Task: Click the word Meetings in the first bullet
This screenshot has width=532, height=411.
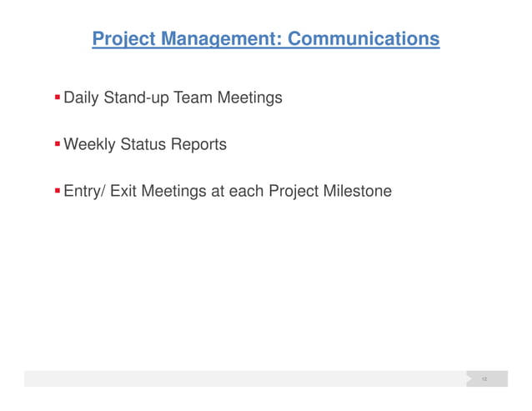Action: click(x=250, y=98)
